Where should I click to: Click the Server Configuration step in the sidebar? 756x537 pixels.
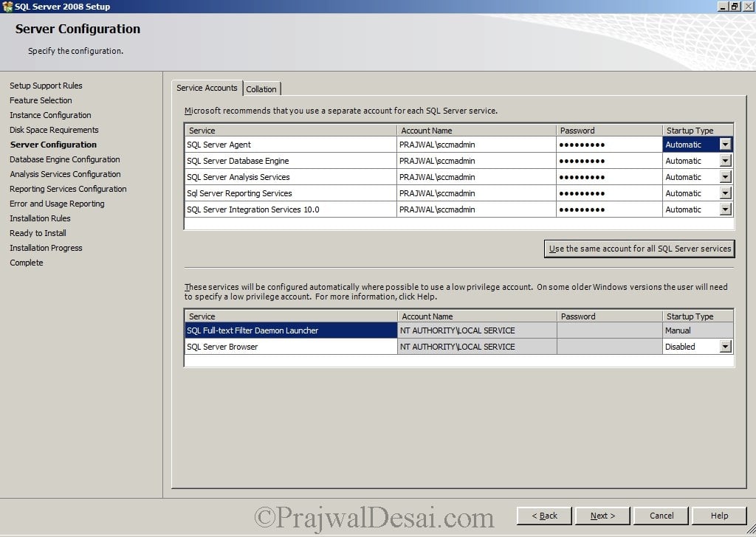[x=53, y=145]
